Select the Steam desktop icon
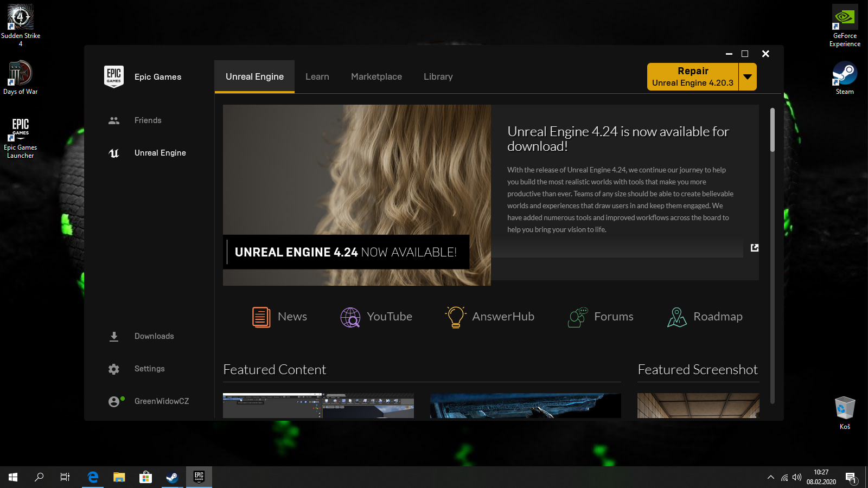The height and width of the screenshot is (488, 868). coord(845,78)
